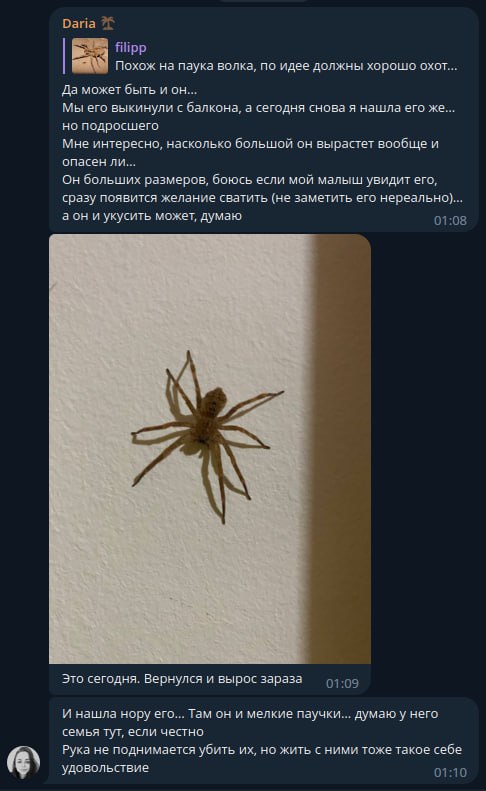Open quoted reply thumbnail of spider
The image size is (486, 791).
89,56
